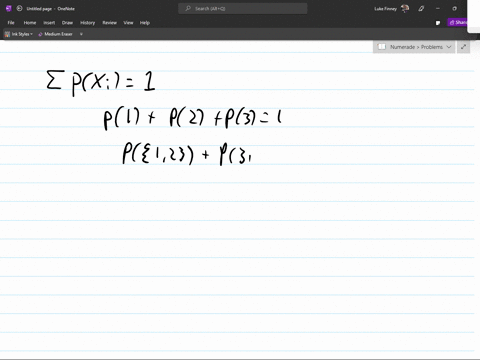480x360 pixels.
Task: Switch to the Home tab
Action: tap(30, 23)
